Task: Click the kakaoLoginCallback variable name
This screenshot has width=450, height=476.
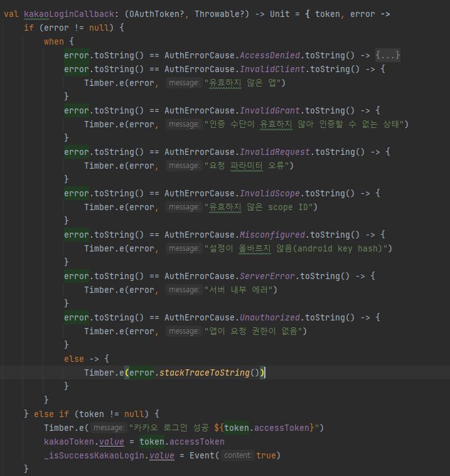Action: coord(69,14)
